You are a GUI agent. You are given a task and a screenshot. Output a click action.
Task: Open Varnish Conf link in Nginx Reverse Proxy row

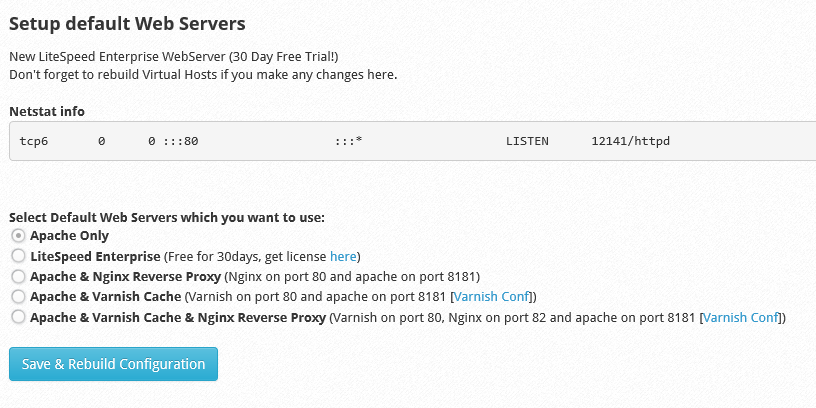pyautogui.click(x=741, y=318)
